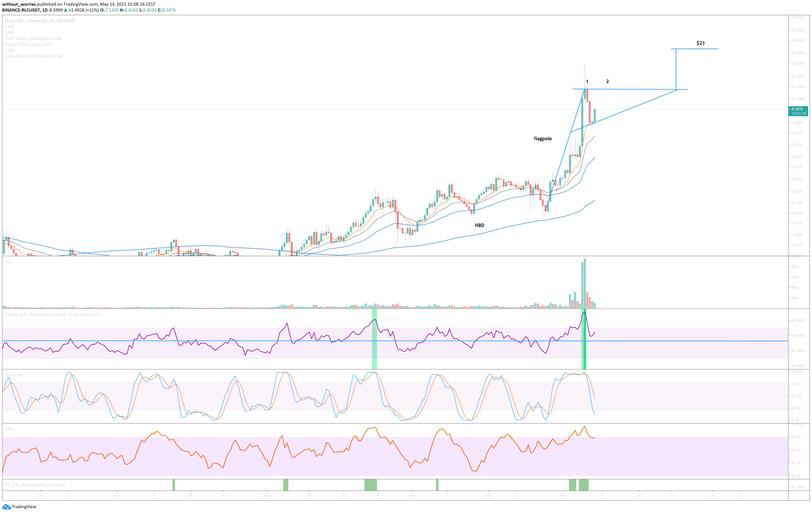Select the PT_RSI_Overbought_Oversold pane label
This screenshot has width=812, height=513.
click(x=35, y=485)
